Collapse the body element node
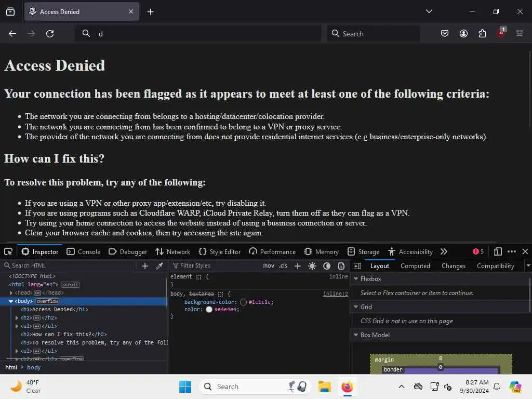Viewport: 532px width, 399px height. [11, 301]
